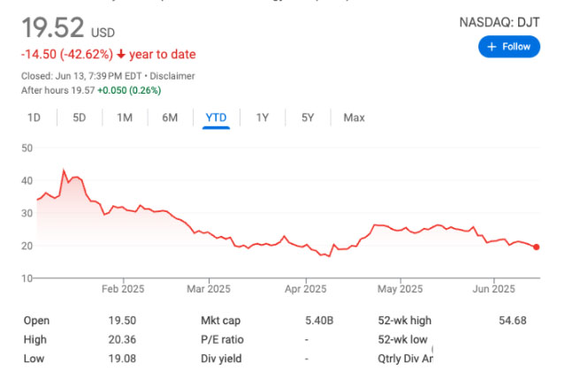This screenshot has height=372, width=588.
Task: Click the plus icon on the Follow button
Action: [492, 46]
